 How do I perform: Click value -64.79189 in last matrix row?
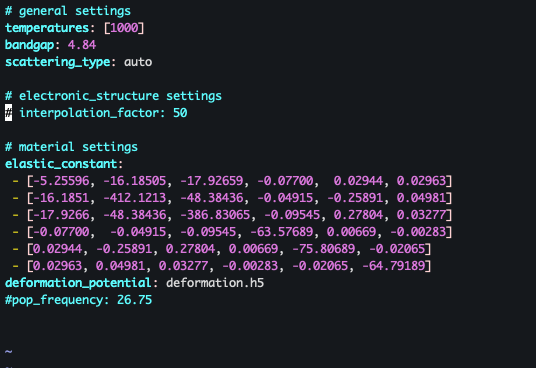[x=394, y=266]
